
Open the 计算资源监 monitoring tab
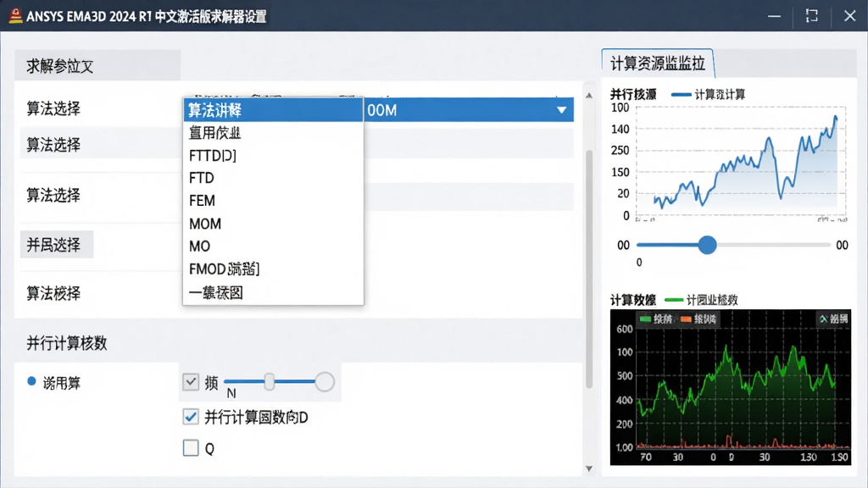pyautogui.click(x=658, y=63)
